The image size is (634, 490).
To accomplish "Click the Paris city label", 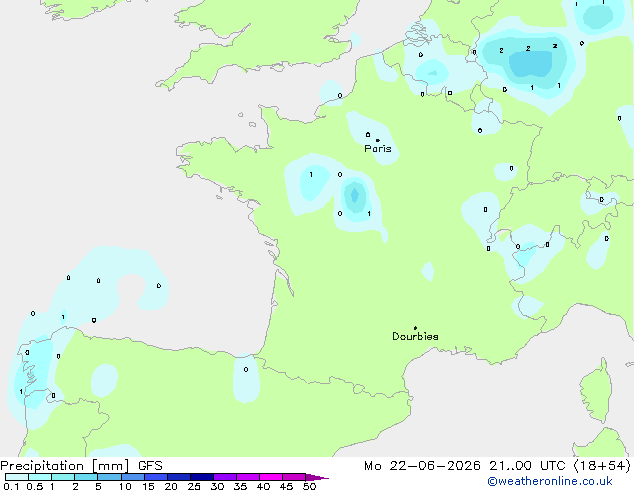I will [x=378, y=149].
